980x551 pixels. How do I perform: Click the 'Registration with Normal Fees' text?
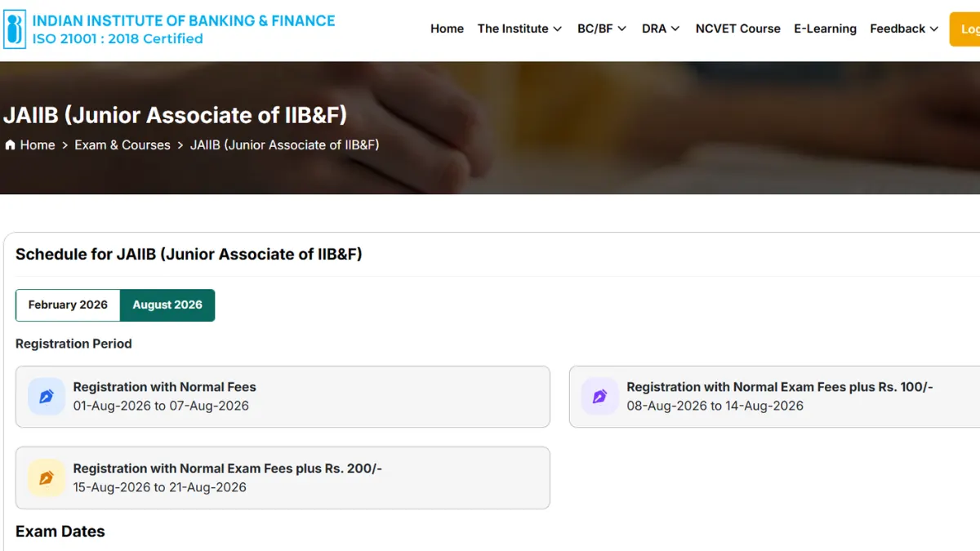164,387
